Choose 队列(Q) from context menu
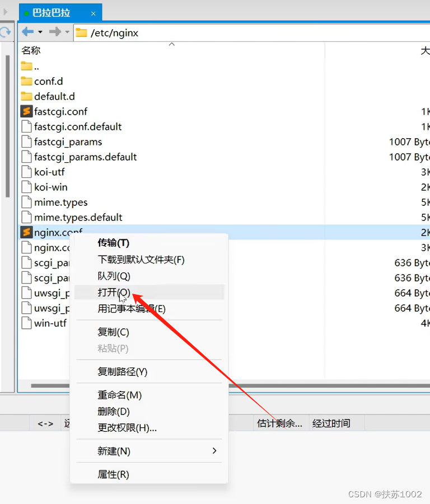Image resolution: width=430 pixels, height=504 pixels. click(149, 276)
